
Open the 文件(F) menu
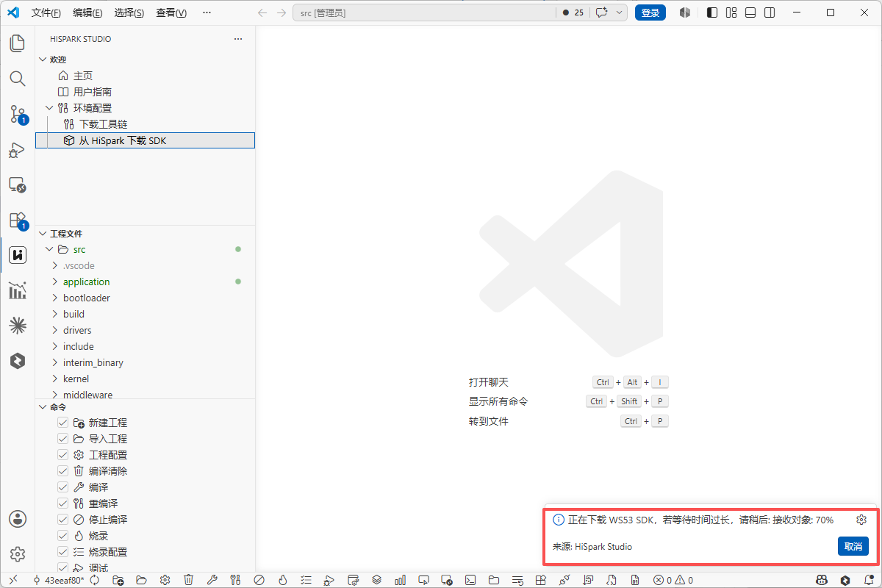(x=46, y=12)
